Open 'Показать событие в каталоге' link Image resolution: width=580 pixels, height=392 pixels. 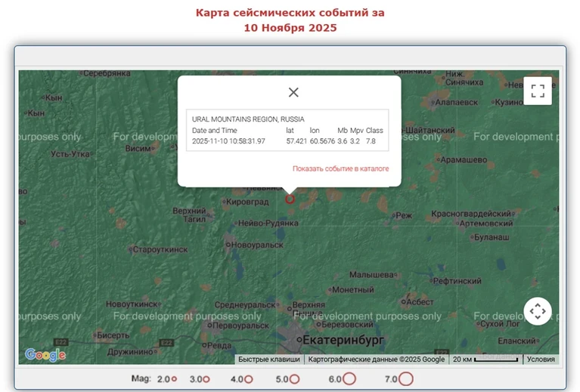pyautogui.click(x=340, y=168)
